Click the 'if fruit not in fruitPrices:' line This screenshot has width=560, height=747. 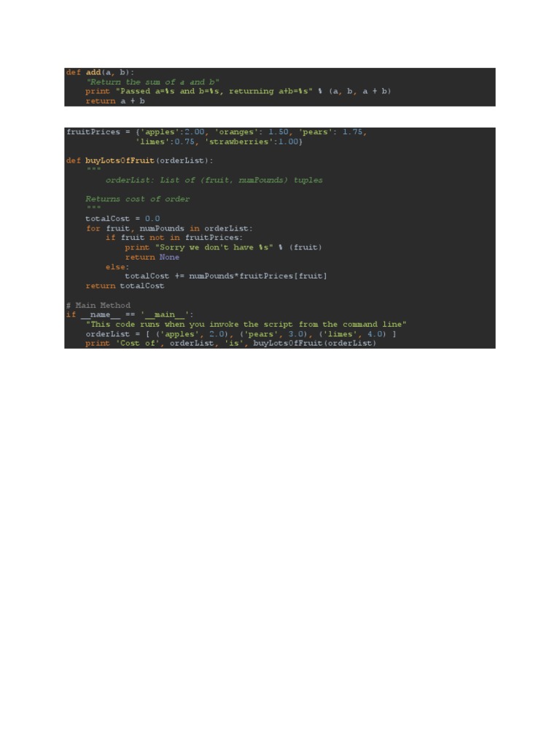pos(174,238)
